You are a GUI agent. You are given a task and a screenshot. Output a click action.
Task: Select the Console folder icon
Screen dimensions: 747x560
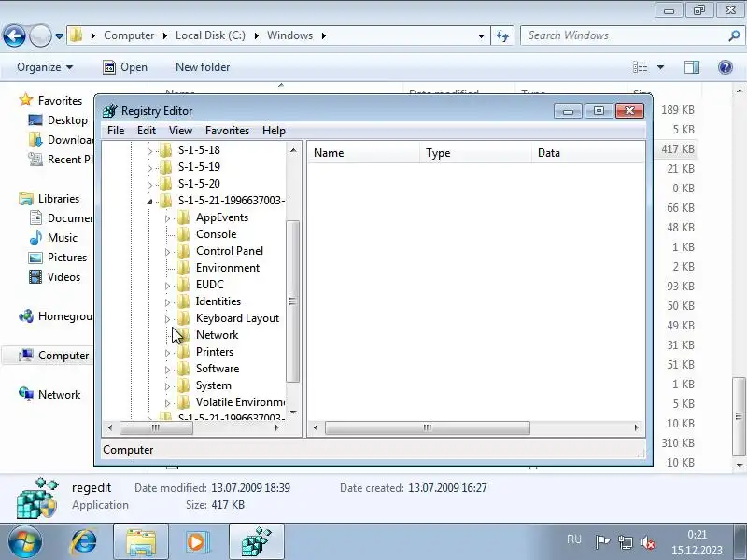coord(183,234)
